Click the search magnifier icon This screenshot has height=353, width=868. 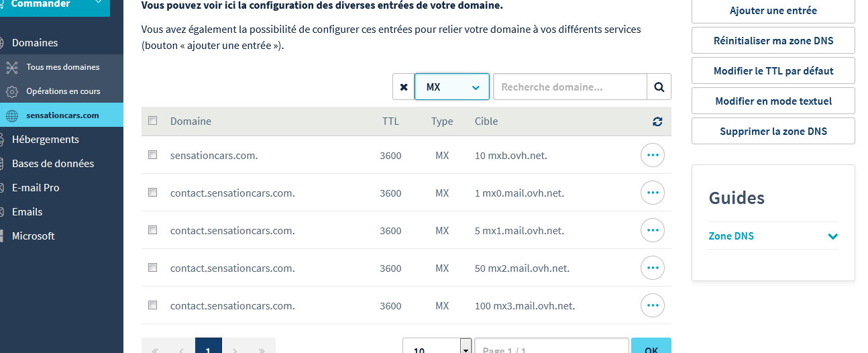point(659,87)
